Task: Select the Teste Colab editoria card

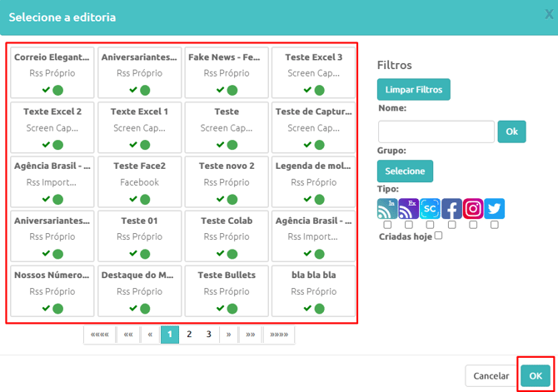Action: 227,236
